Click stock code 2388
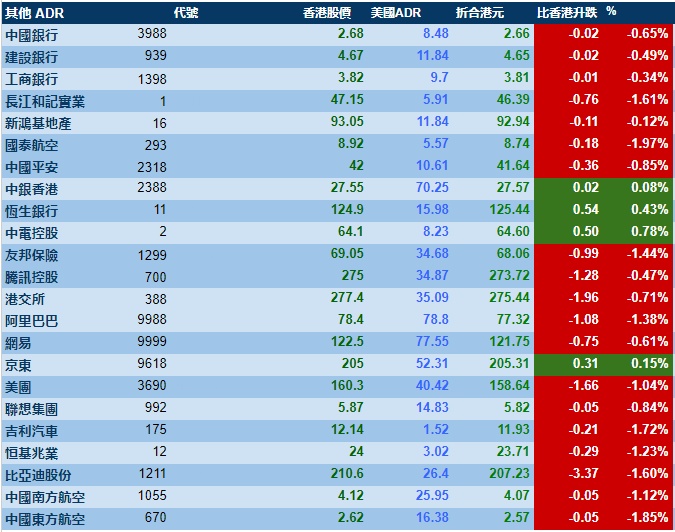 click(152, 187)
